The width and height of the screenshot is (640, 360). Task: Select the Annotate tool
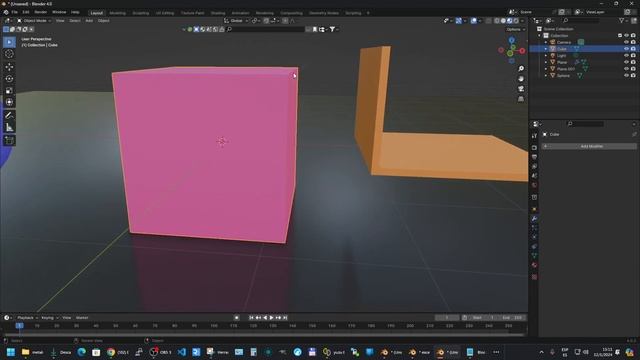[9, 116]
